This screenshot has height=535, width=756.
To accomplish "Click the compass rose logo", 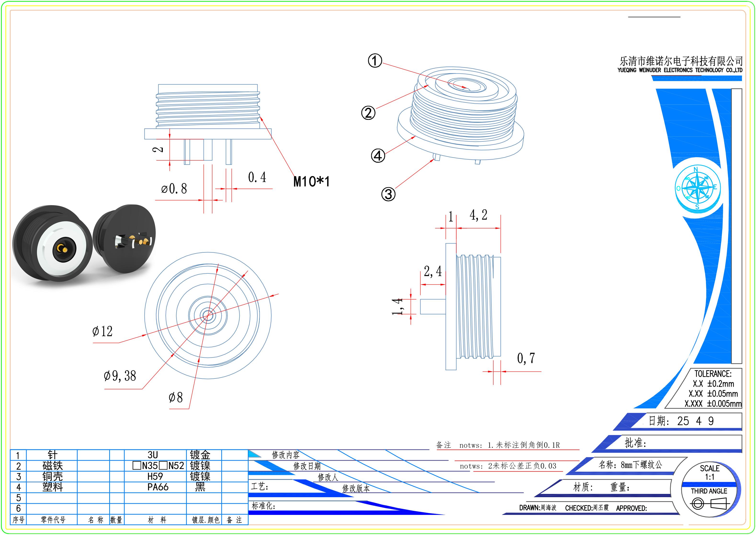I will point(698,188).
